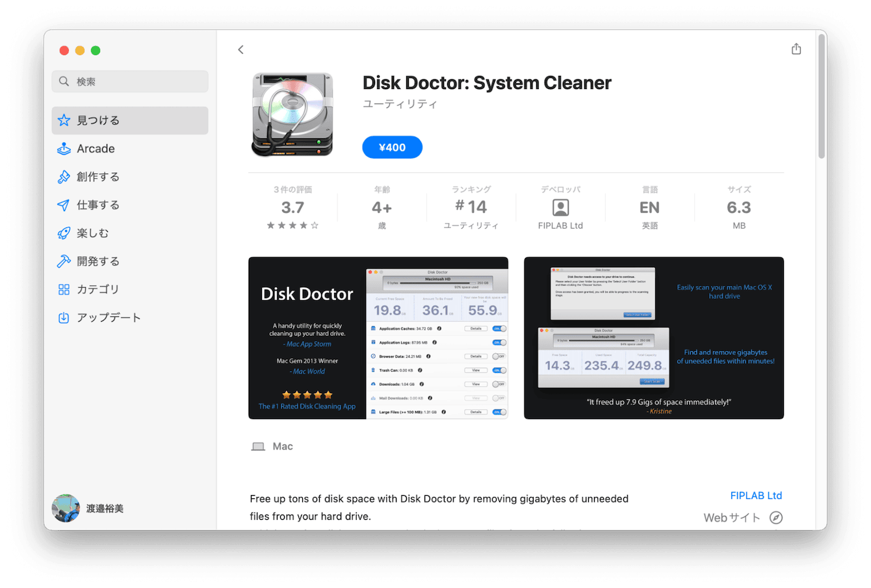871x588 pixels.
Task: Click the developer person icon
Action: click(x=560, y=207)
